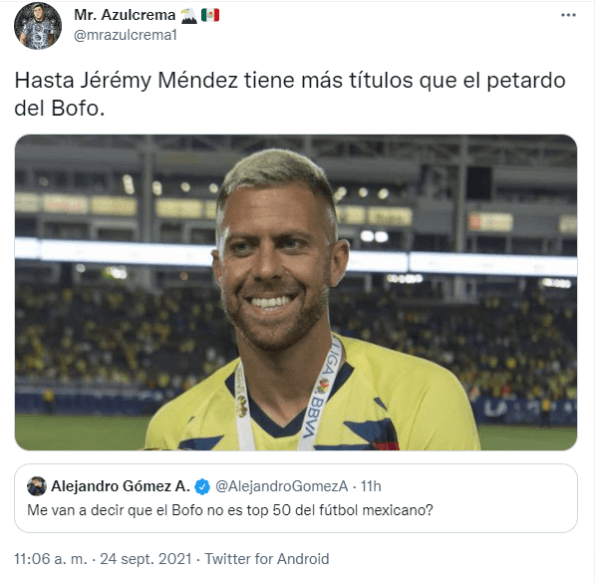Click the Alejandro Gómez A. name
The width and height of the screenshot is (595, 583).
[x=121, y=486]
